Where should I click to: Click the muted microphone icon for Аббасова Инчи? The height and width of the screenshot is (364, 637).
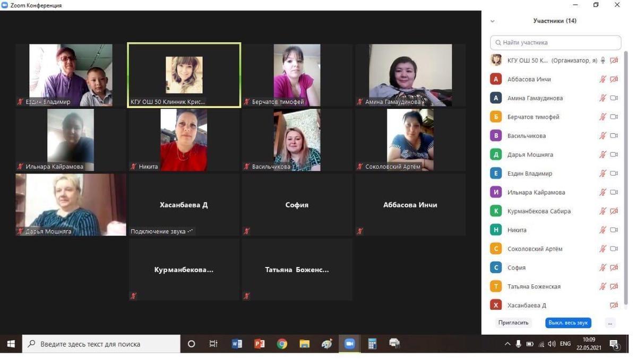(x=602, y=79)
